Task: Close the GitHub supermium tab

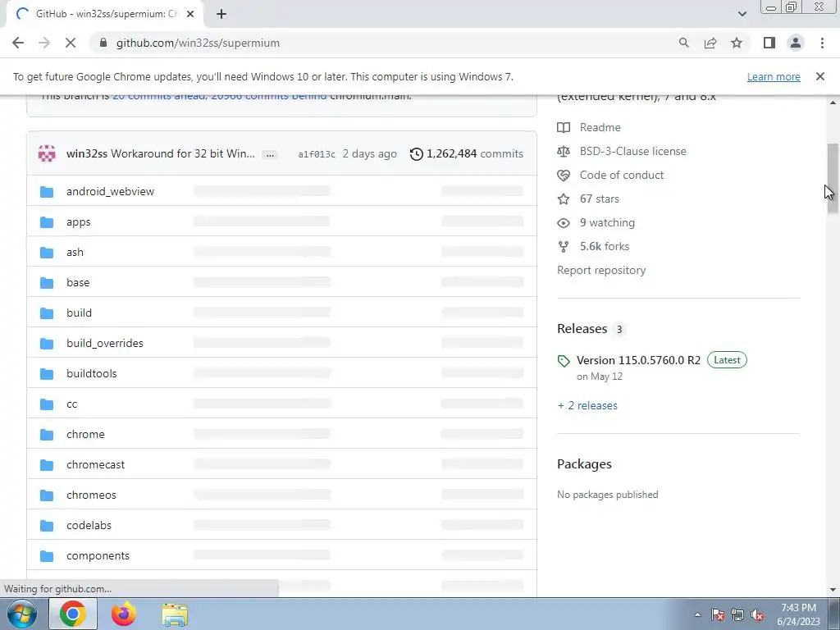Action: 190,14
